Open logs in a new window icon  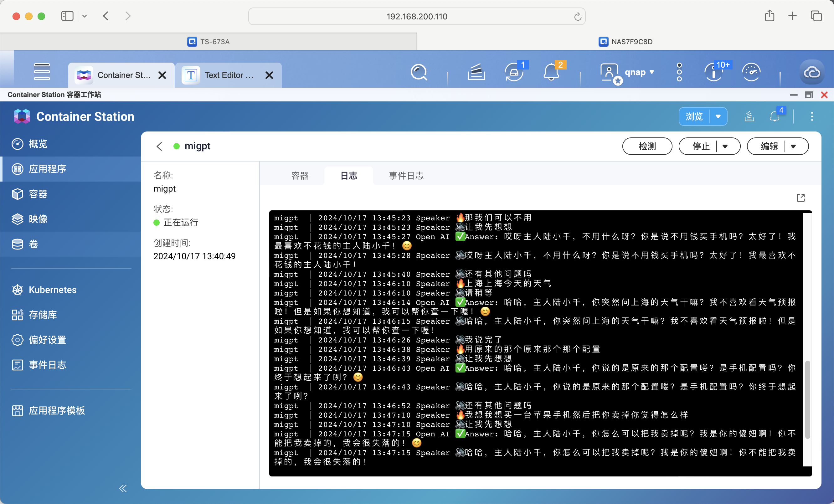click(x=801, y=198)
